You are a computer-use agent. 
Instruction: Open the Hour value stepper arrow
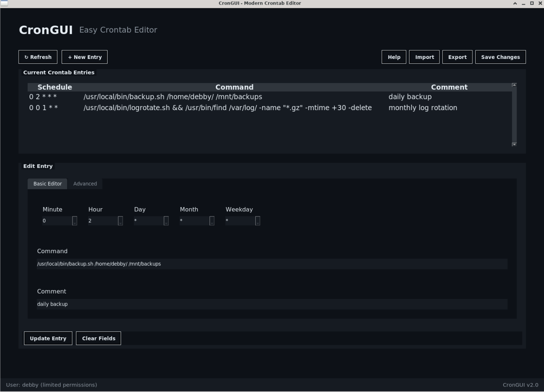120,221
